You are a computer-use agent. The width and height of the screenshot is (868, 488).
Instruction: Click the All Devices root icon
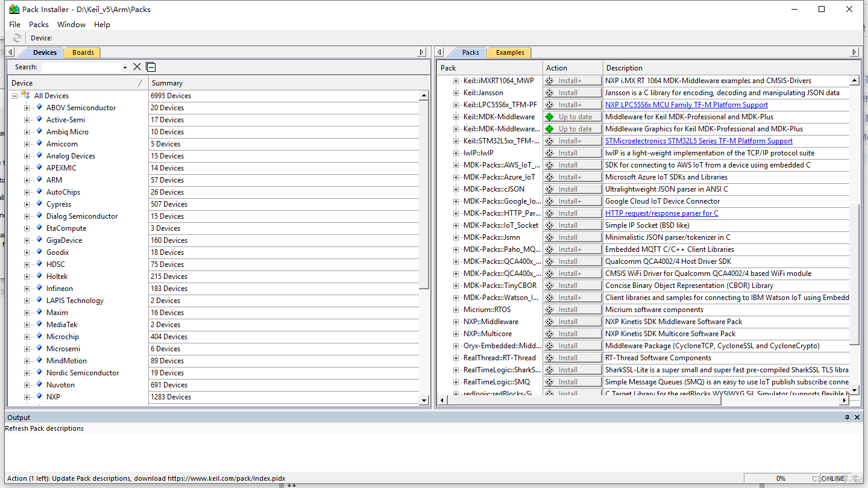26,95
